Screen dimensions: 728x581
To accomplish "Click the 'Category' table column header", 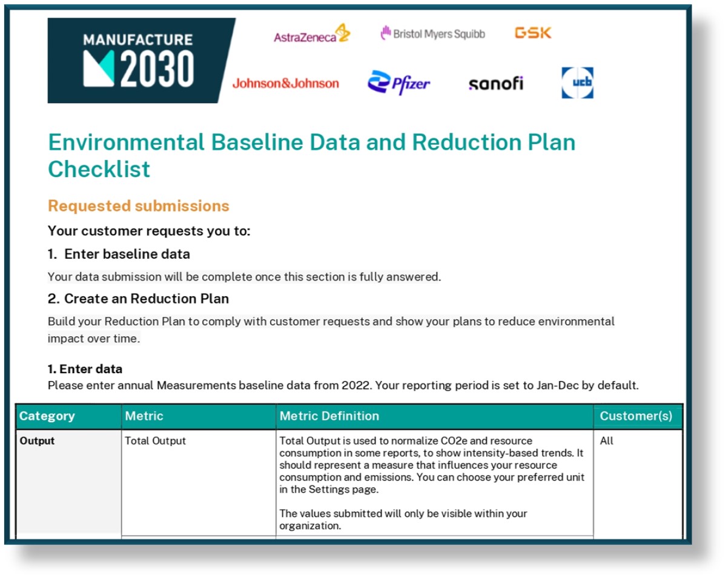I will (68, 416).
